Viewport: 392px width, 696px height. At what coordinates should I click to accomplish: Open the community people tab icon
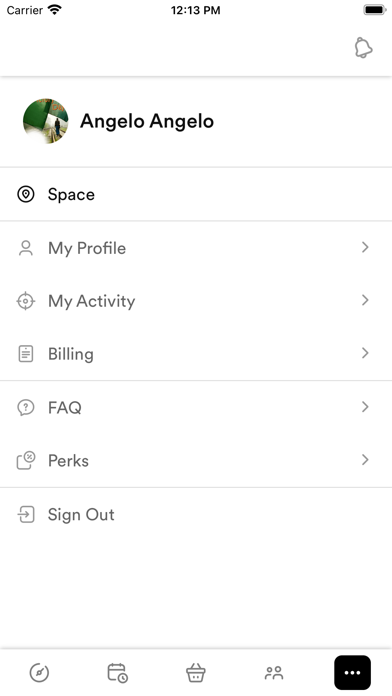274,672
